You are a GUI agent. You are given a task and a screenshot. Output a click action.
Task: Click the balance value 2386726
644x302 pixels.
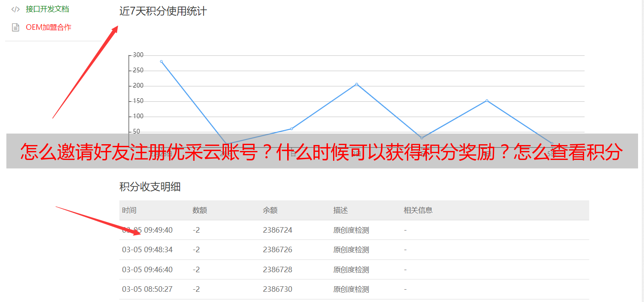click(x=278, y=250)
